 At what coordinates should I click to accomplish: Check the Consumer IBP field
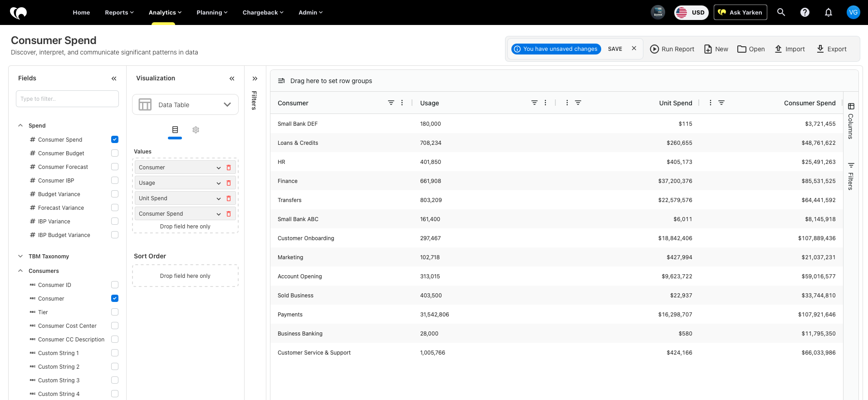point(115,180)
